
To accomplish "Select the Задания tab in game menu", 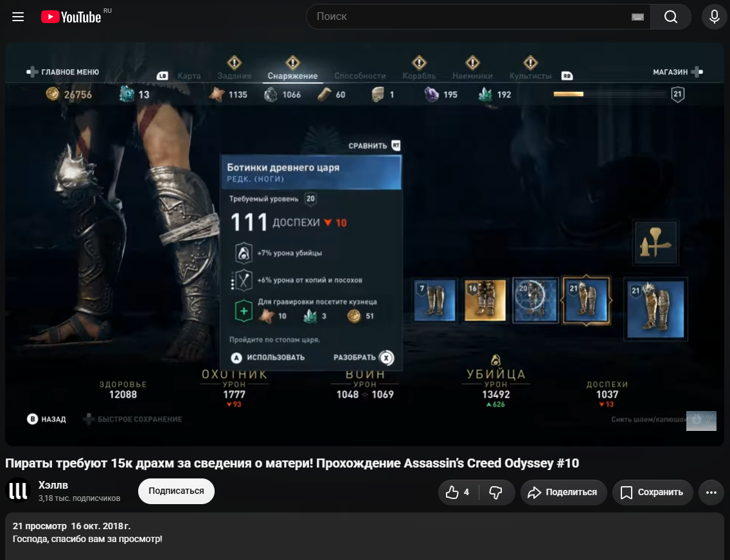I will tap(234, 76).
